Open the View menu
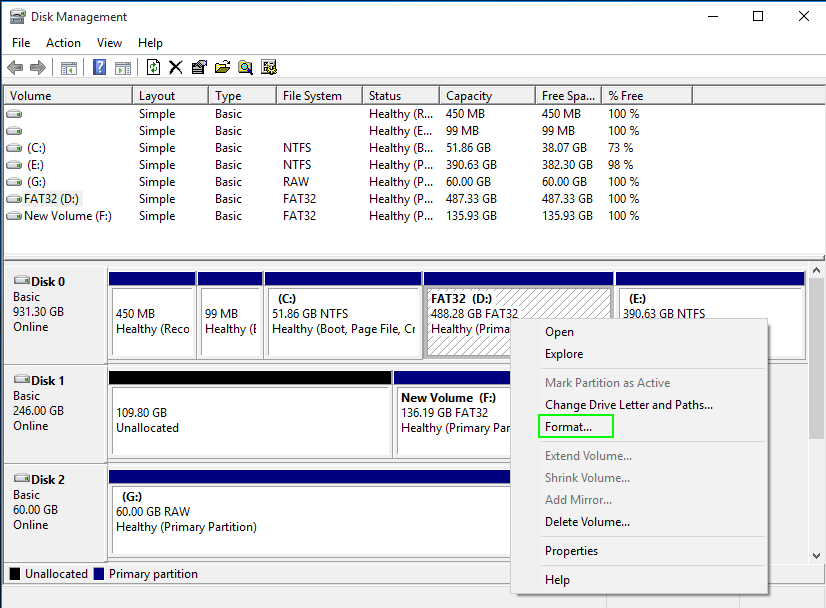The height and width of the screenshot is (608, 826). 109,43
